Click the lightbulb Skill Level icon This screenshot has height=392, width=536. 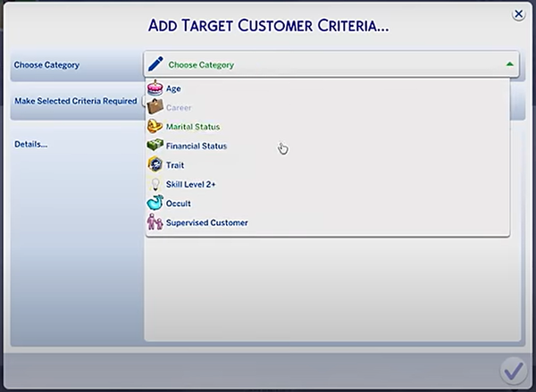155,184
